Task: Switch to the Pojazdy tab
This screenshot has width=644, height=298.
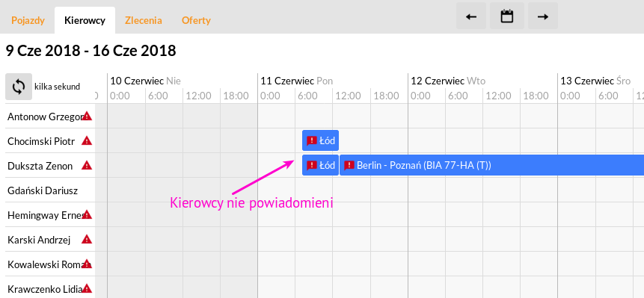Action: tap(28, 20)
